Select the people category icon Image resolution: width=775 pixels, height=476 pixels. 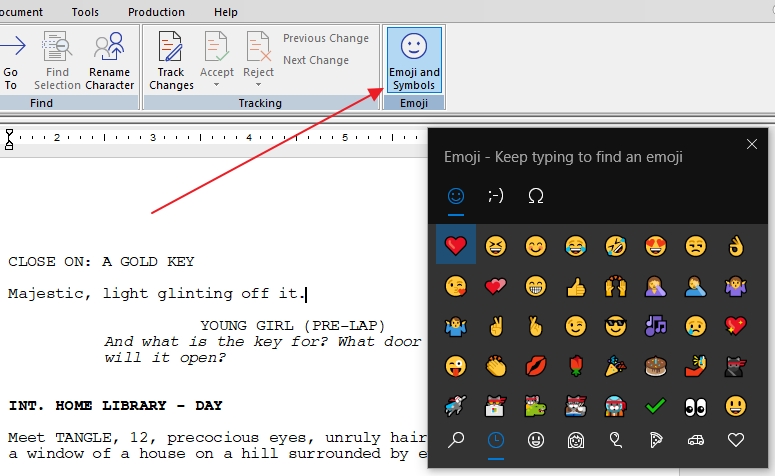576,439
